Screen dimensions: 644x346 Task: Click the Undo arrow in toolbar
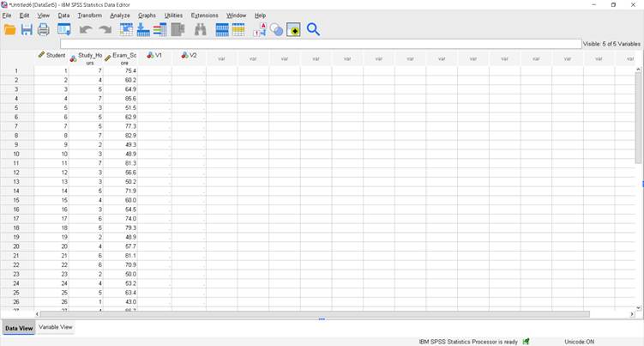tap(85, 30)
